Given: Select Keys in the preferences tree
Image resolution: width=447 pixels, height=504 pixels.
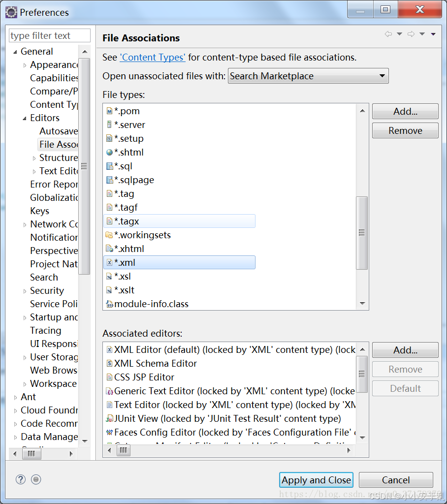Looking at the screenshot, I should 39,211.
